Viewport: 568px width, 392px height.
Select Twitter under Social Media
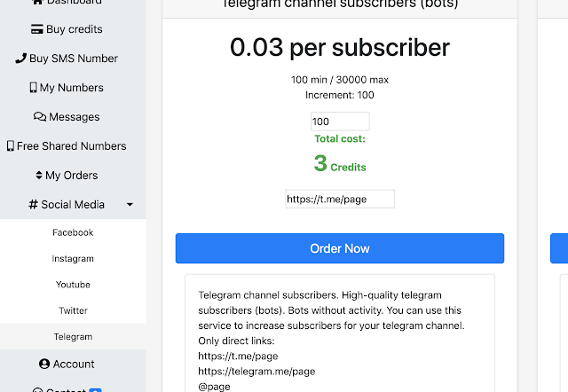point(73,310)
